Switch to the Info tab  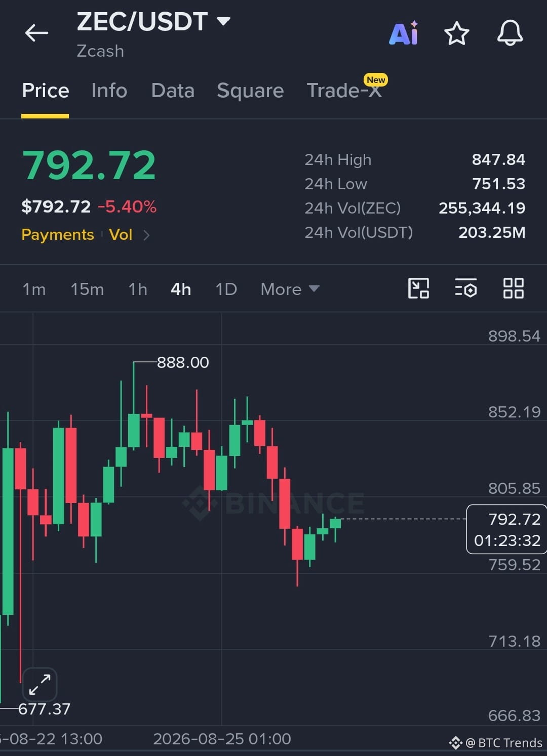tap(109, 91)
